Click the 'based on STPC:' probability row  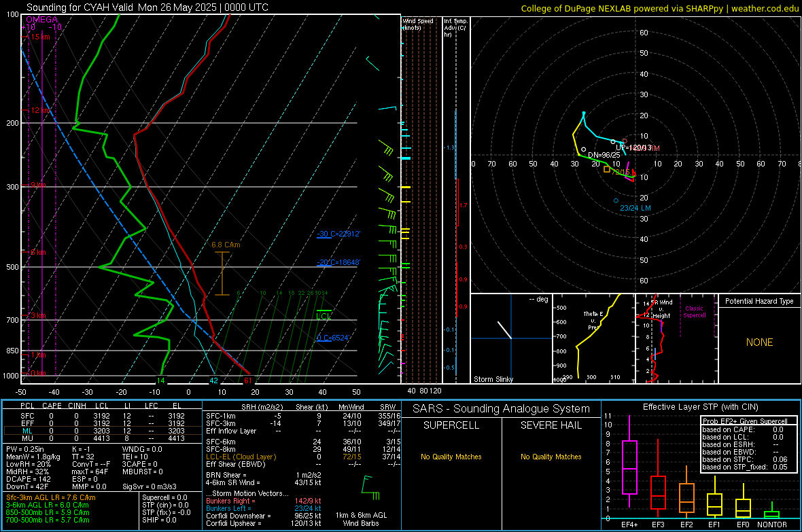pos(745,459)
